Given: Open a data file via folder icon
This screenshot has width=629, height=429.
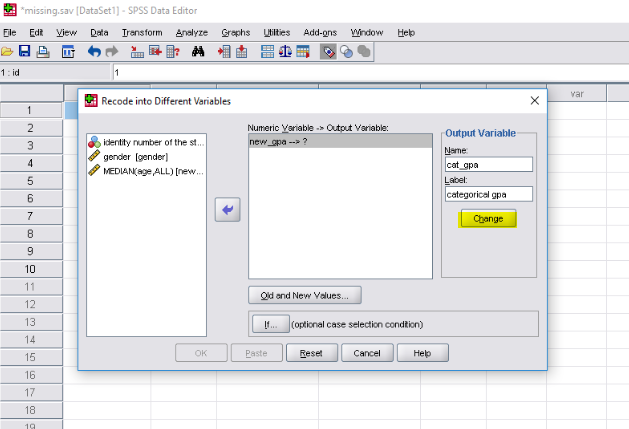Looking at the screenshot, I should (x=7, y=52).
